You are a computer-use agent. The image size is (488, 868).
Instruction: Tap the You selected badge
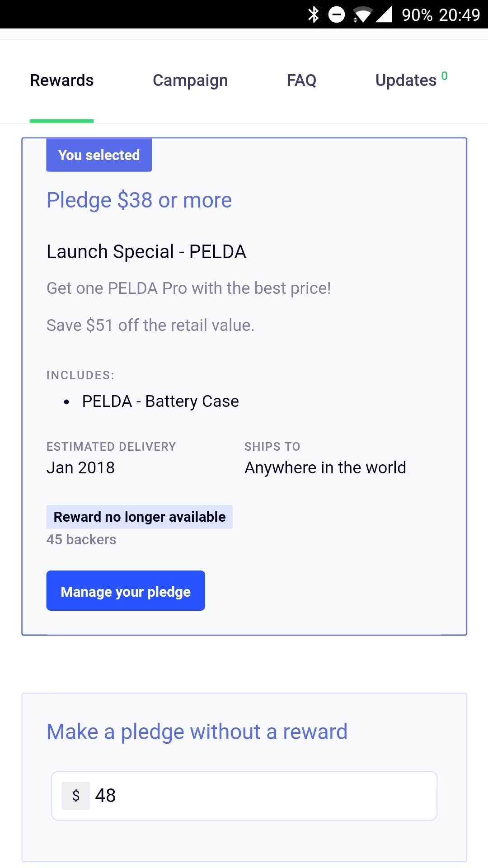coord(99,155)
